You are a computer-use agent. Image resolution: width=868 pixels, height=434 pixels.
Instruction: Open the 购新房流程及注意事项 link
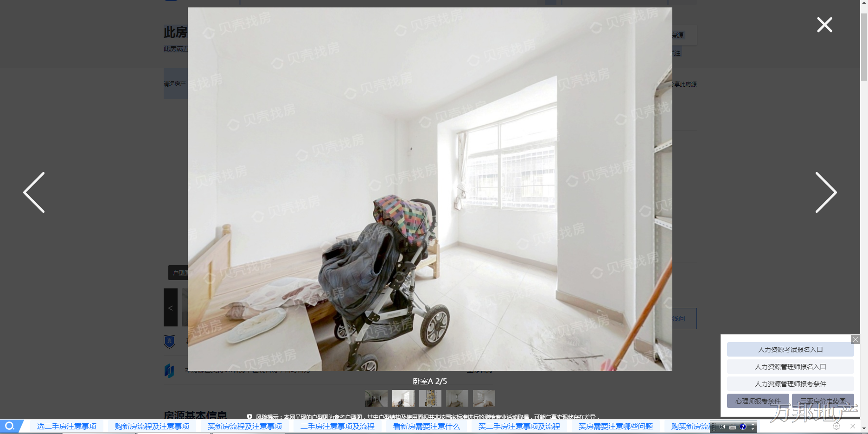coord(152,426)
